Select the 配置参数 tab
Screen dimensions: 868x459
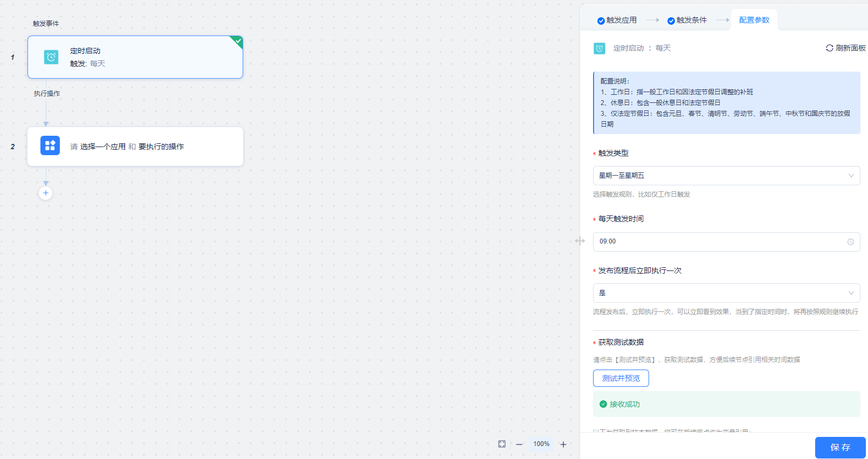[754, 20]
